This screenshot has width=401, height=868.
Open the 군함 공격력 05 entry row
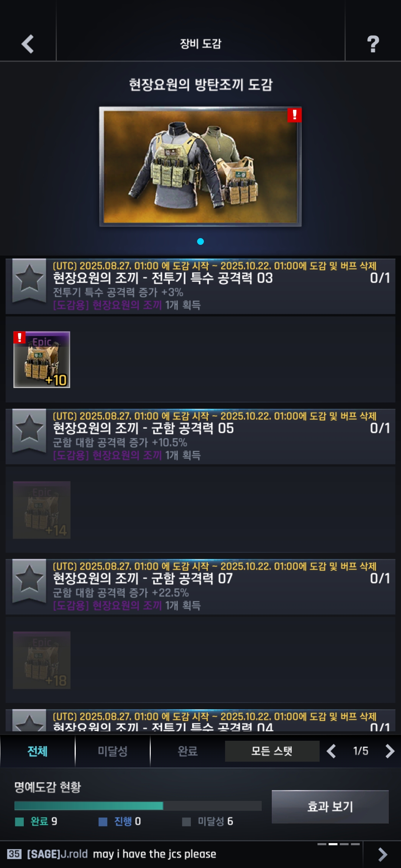tap(200, 437)
